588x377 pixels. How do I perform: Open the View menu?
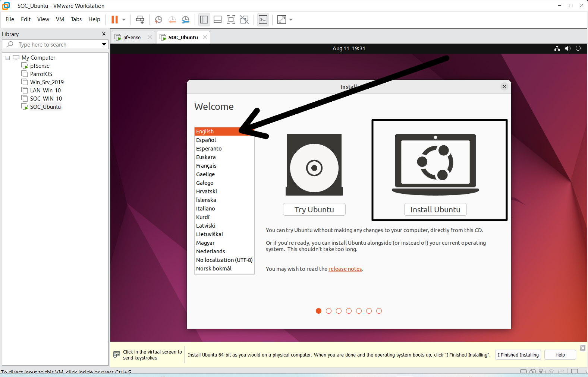point(43,19)
